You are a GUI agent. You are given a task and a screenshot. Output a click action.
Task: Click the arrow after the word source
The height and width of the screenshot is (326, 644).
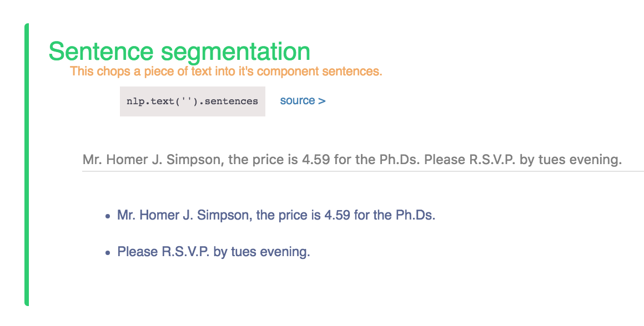click(x=321, y=101)
